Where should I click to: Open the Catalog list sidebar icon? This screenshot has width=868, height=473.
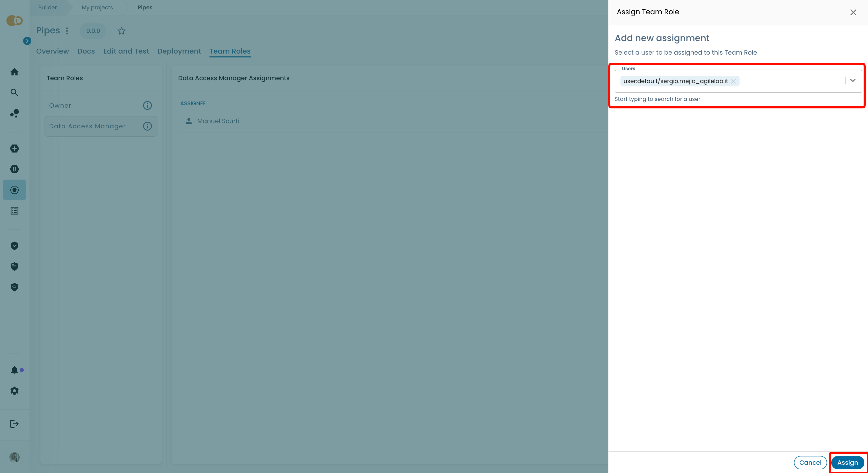coord(15,210)
